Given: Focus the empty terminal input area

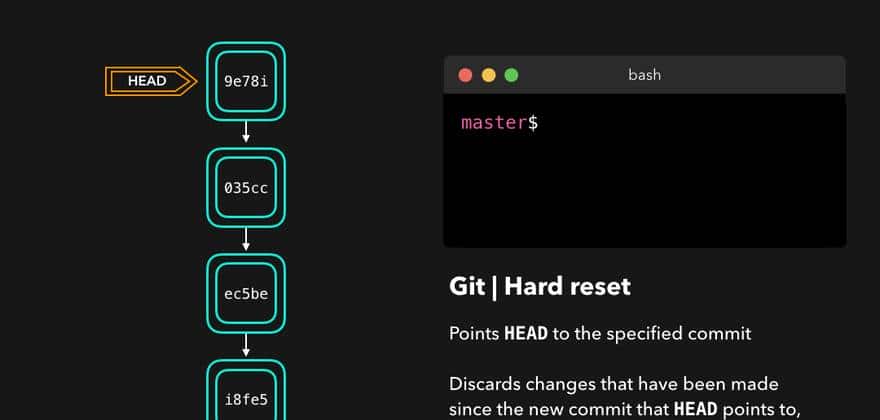Looking at the screenshot, I should coord(690,180).
